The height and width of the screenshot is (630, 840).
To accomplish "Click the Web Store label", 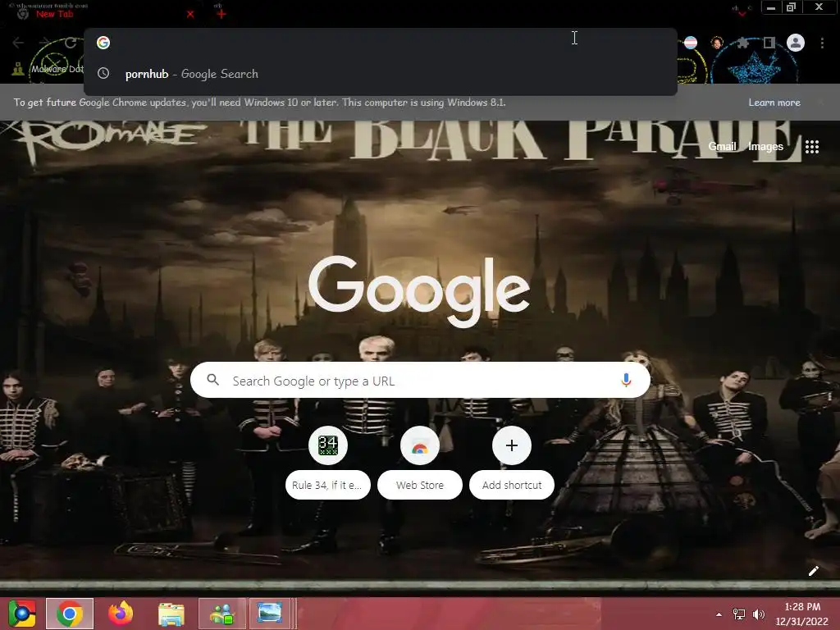I will tap(420, 486).
